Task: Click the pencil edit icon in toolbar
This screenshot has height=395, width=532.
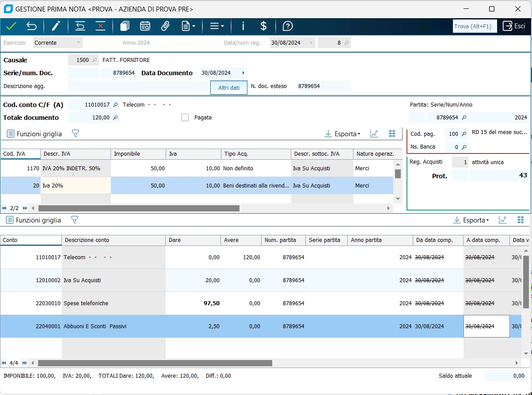Action: (56, 26)
